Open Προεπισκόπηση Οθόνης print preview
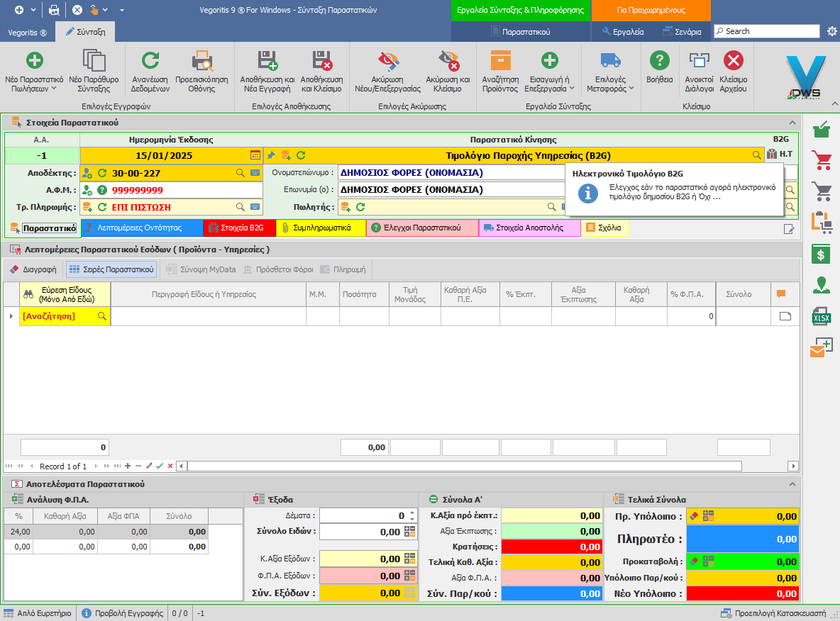This screenshot has width=840, height=621. click(203, 62)
